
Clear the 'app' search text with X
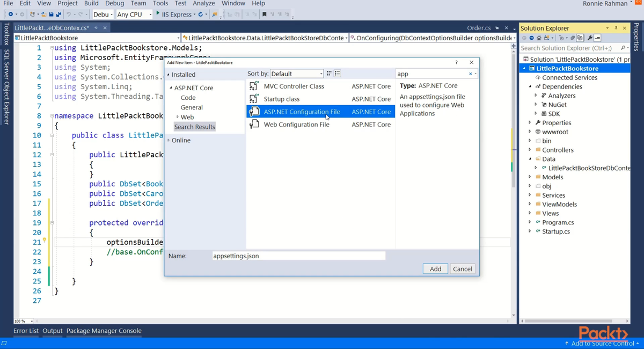[x=471, y=74]
